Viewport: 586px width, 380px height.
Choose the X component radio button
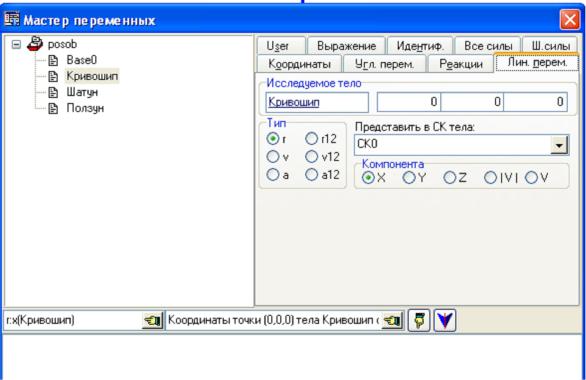pos(368,177)
